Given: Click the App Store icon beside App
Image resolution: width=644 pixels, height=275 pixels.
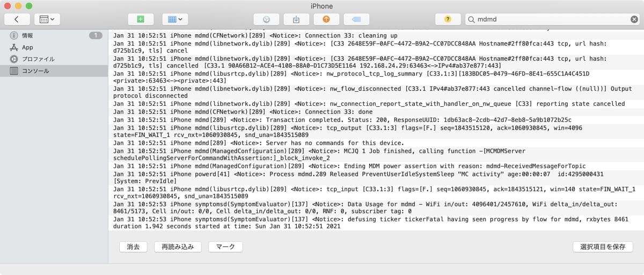Looking at the screenshot, I should (14, 47).
